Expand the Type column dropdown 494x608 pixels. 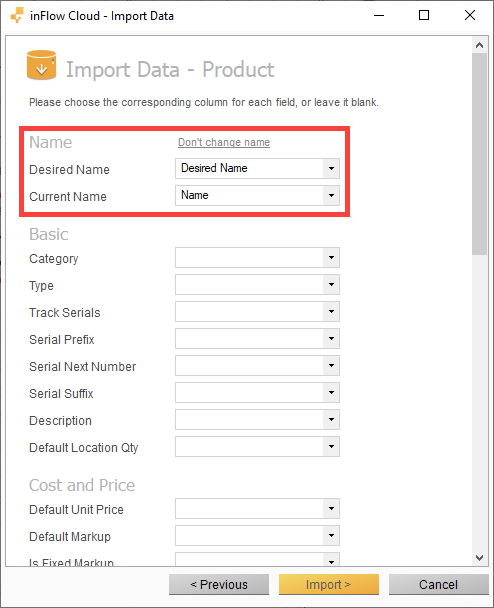point(257,285)
